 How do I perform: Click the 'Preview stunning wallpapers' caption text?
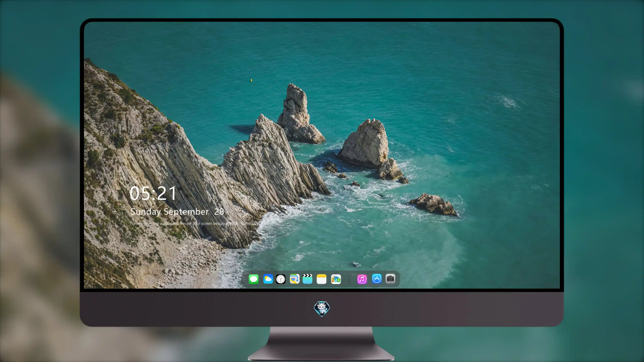[195, 223]
